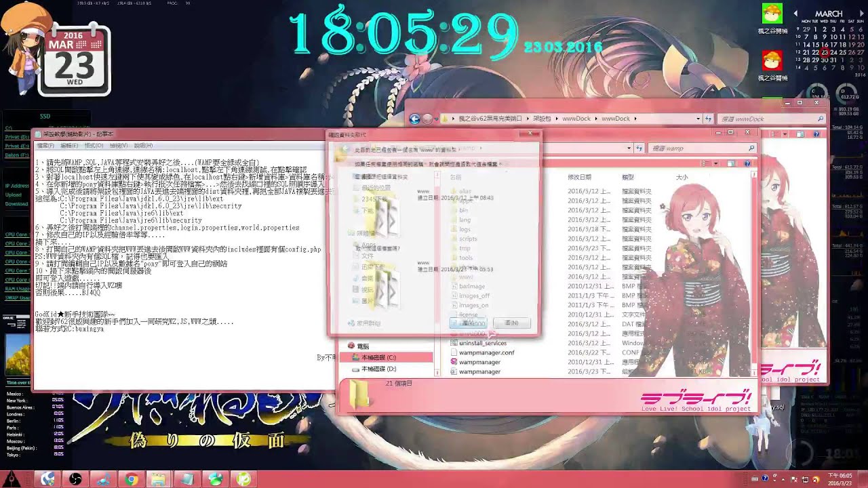Select the wampmanager.conf file
Viewport: 868px width, 488px height.
coord(486,352)
